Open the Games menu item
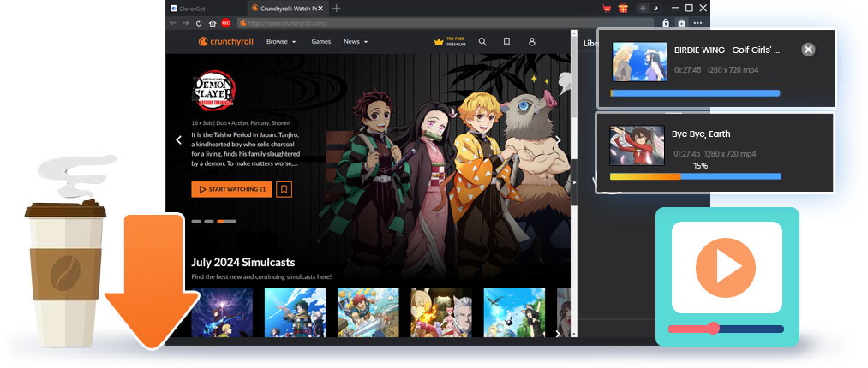This screenshot has width=868, height=368. coord(320,41)
